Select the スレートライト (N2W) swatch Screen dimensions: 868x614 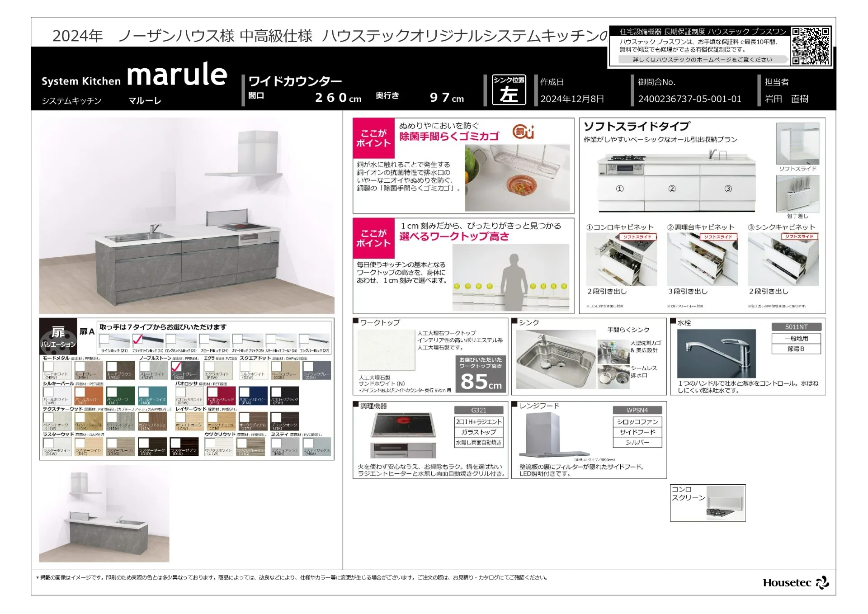[x=152, y=370]
